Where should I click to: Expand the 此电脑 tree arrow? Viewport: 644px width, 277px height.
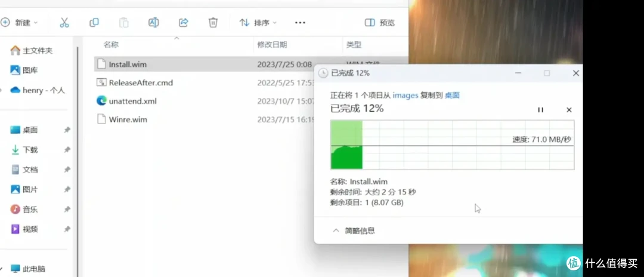[x=1, y=269]
